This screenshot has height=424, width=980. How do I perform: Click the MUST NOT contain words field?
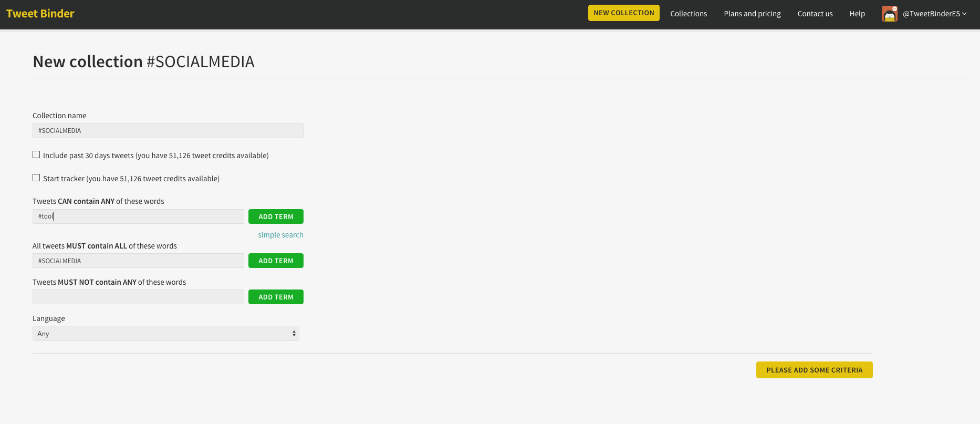click(x=138, y=297)
